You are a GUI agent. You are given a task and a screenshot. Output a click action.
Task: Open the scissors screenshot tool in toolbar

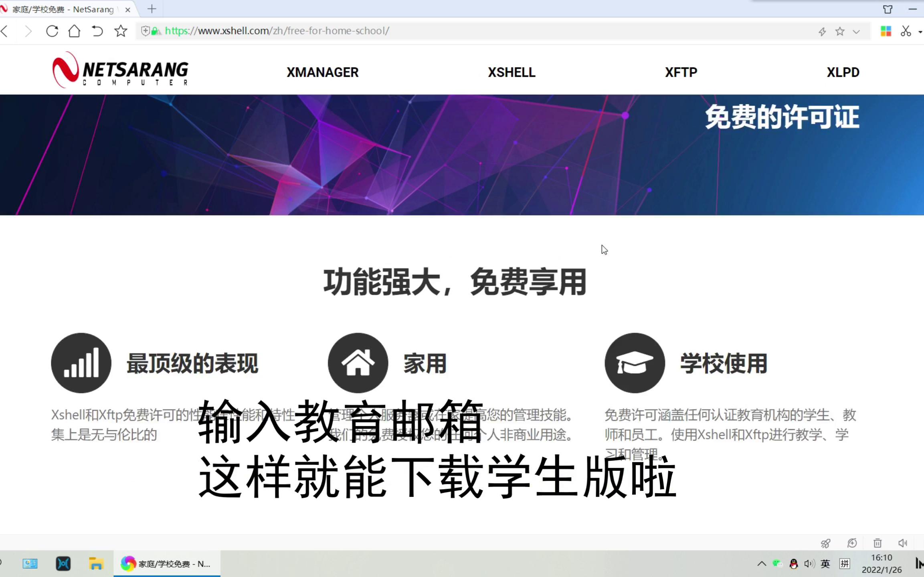[906, 31]
